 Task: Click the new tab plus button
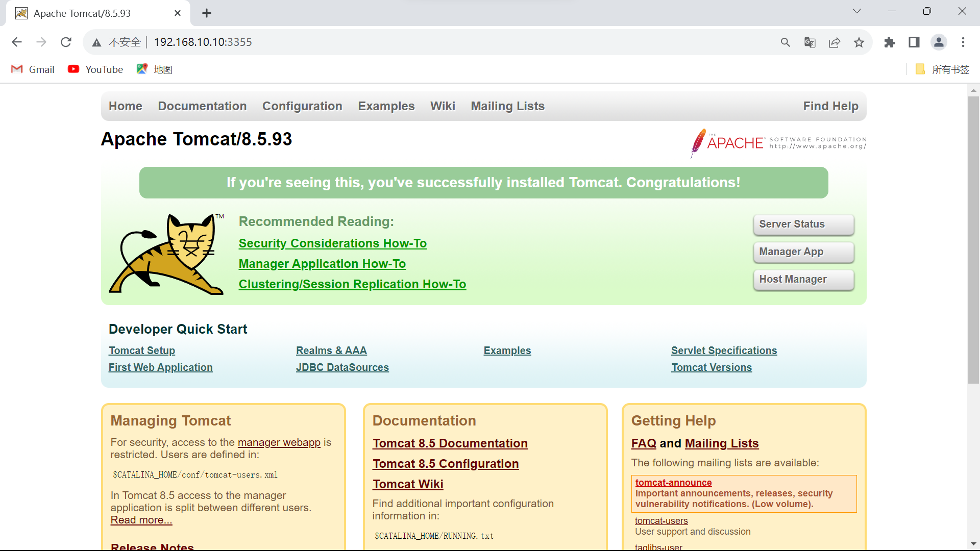pos(207,13)
